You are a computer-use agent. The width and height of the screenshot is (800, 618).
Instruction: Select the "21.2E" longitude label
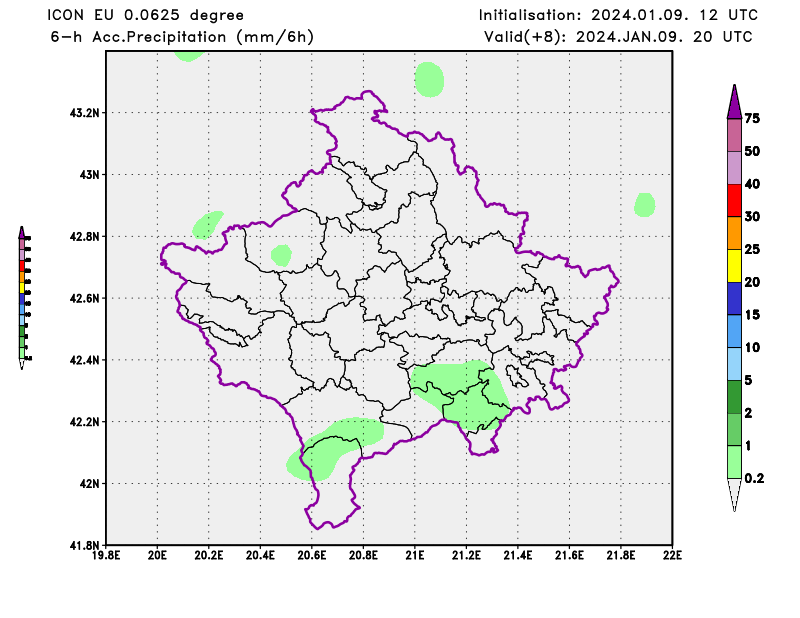[466, 555]
